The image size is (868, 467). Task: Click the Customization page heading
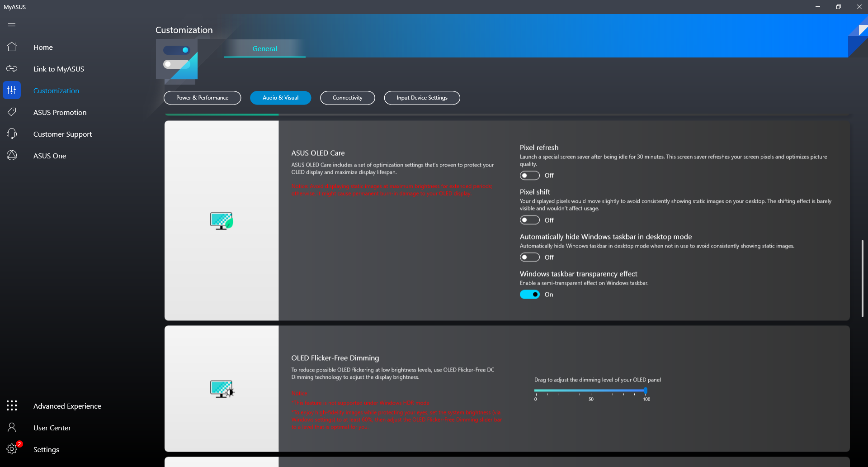184,30
